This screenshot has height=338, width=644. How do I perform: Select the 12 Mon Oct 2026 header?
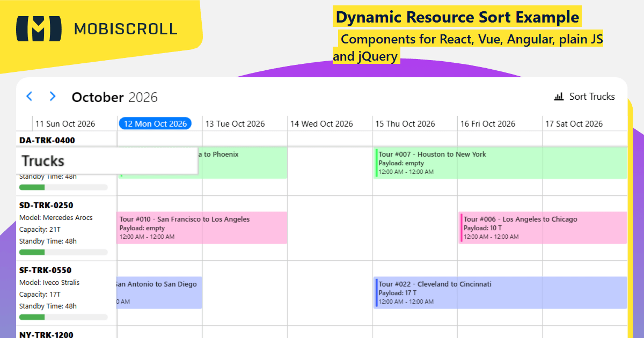point(155,124)
